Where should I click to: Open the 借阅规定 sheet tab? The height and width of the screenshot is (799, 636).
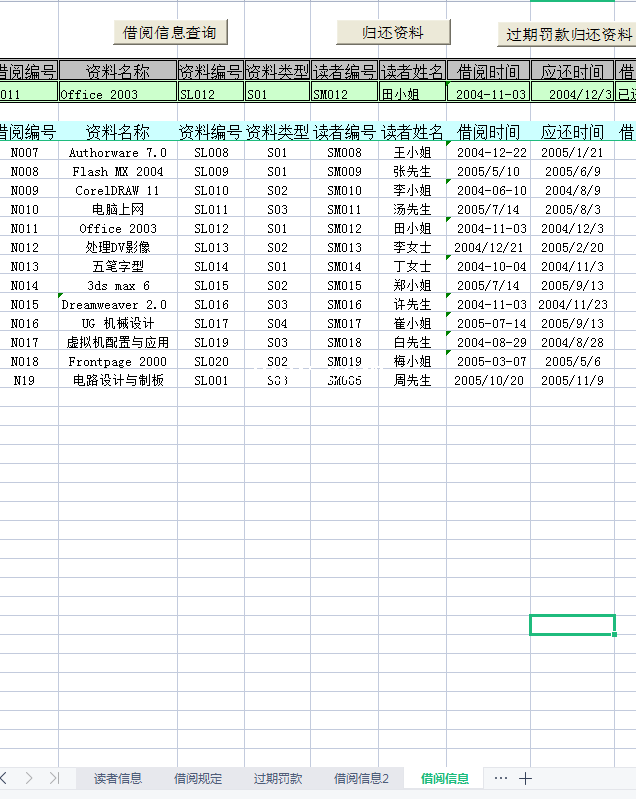[x=198, y=778]
